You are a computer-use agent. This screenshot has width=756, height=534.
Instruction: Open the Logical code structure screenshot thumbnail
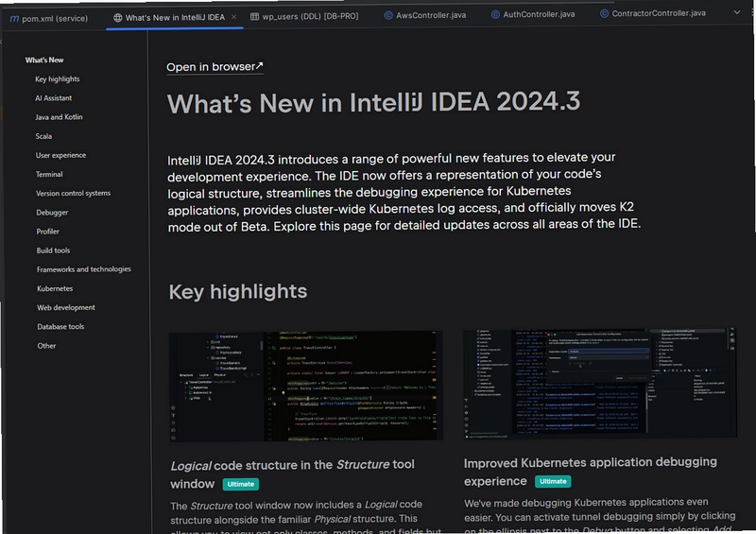pos(306,386)
